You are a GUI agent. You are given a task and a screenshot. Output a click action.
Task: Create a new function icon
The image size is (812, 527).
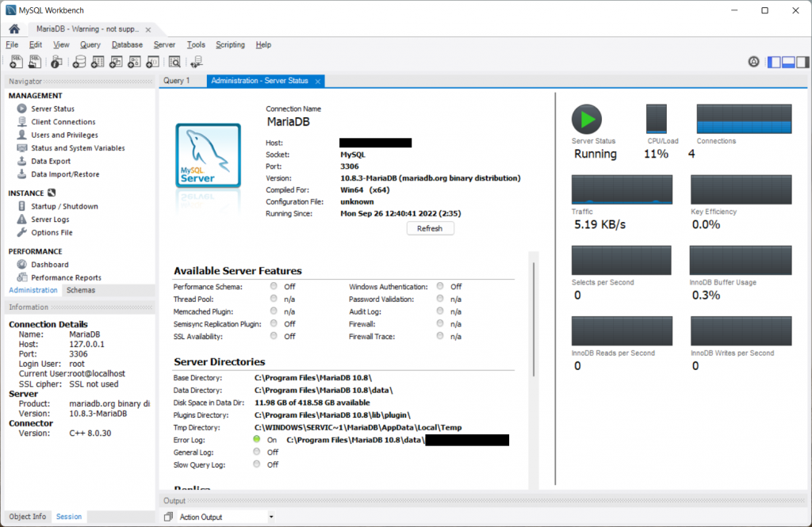coord(152,62)
